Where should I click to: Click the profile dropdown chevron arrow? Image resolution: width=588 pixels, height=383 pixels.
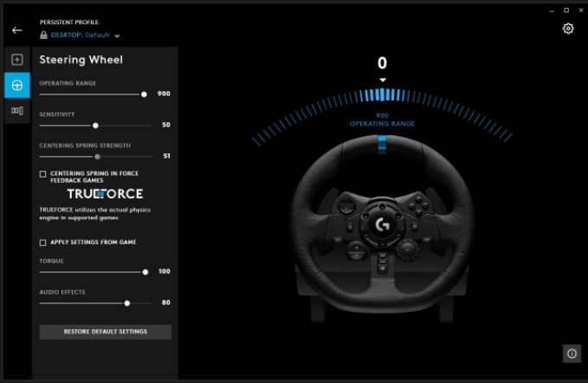point(117,36)
